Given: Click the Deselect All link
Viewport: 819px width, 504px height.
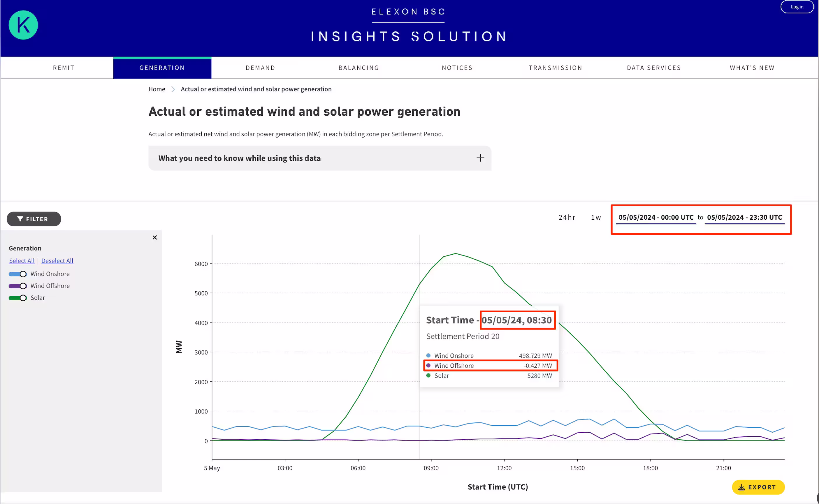Looking at the screenshot, I should (57, 261).
